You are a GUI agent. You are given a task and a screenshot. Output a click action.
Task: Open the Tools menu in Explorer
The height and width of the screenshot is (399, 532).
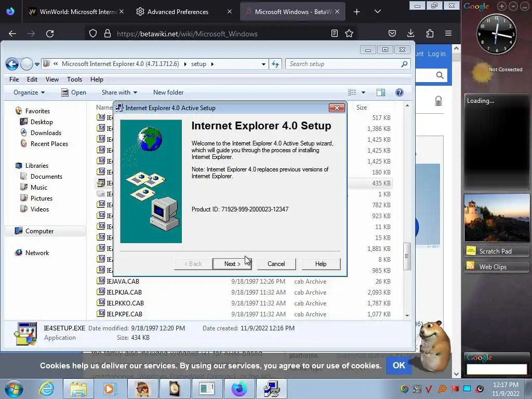(x=74, y=79)
